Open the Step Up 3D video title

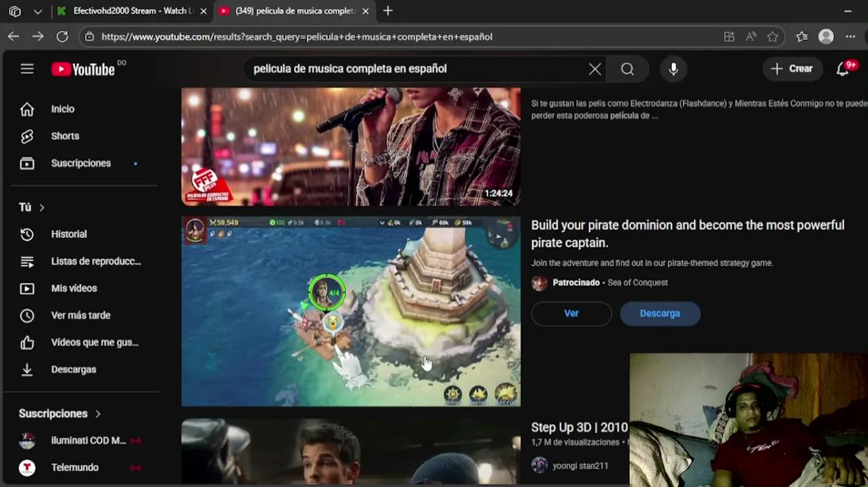pyautogui.click(x=579, y=427)
